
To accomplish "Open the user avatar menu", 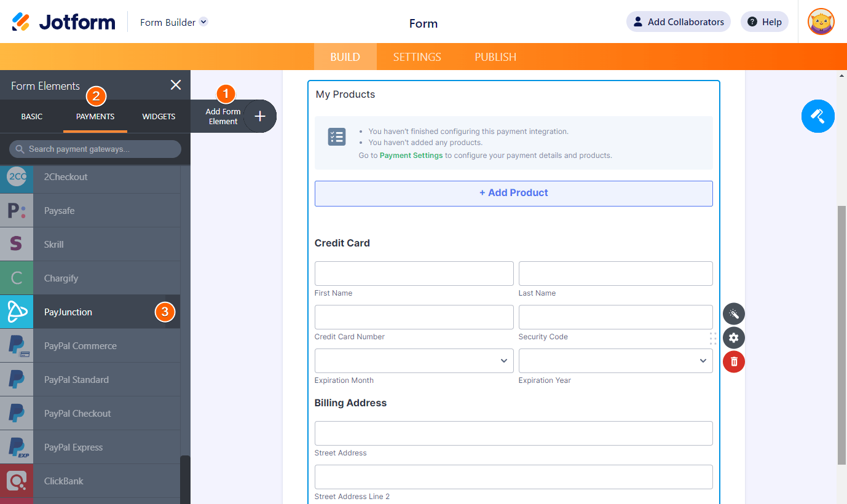I will point(821,22).
